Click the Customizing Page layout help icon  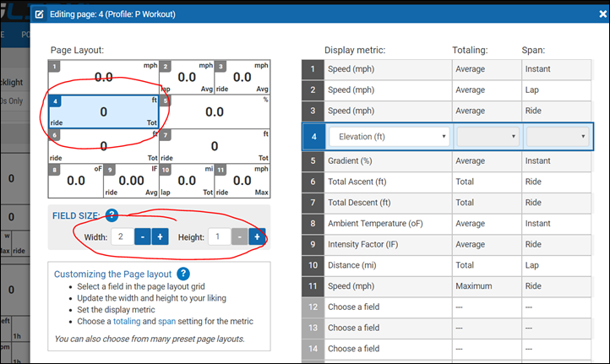point(182,274)
